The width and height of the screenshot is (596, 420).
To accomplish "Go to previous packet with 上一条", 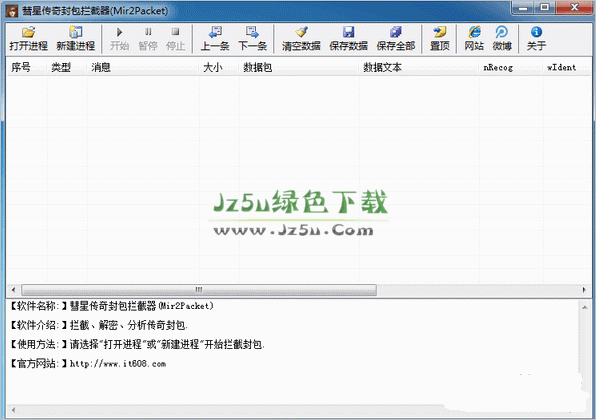I will coord(215,39).
